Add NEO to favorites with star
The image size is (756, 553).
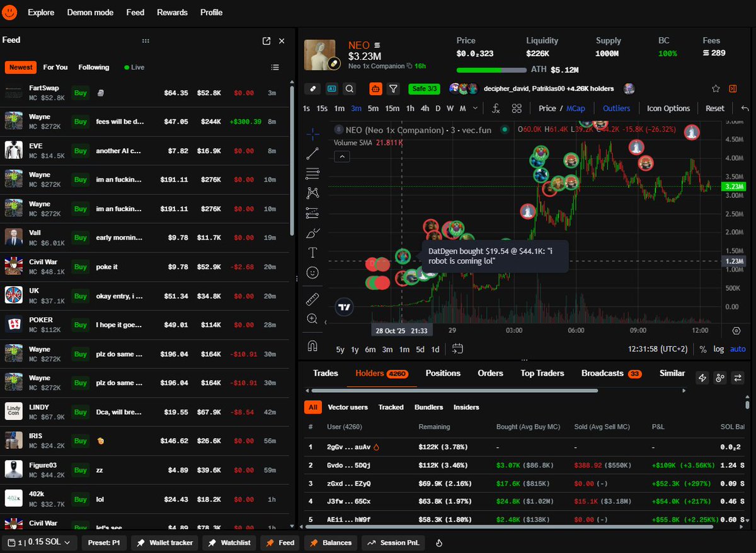pyautogui.click(x=716, y=89)
